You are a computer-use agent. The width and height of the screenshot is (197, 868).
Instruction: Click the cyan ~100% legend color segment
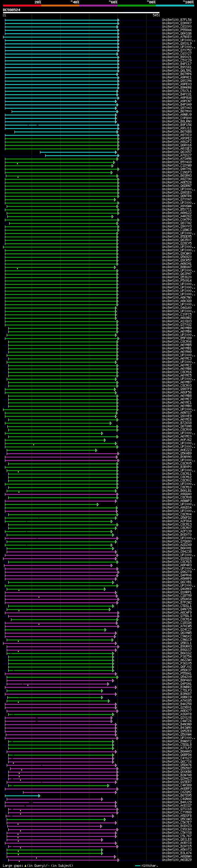(175, 6)
